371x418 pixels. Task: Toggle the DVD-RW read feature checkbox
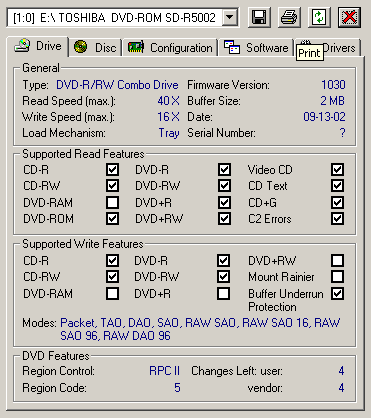[224, 185]
